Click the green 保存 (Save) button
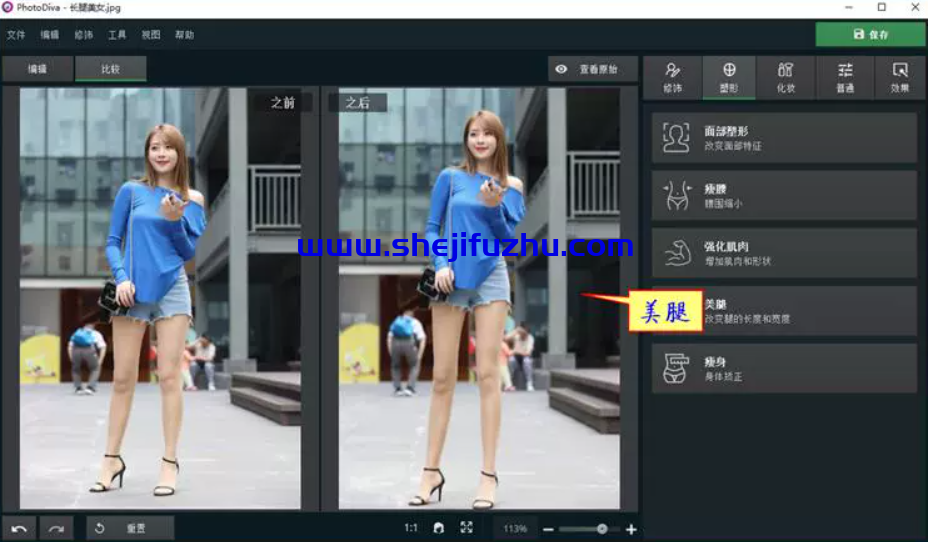This screenshot has height=542, width=928. (870, 34)
